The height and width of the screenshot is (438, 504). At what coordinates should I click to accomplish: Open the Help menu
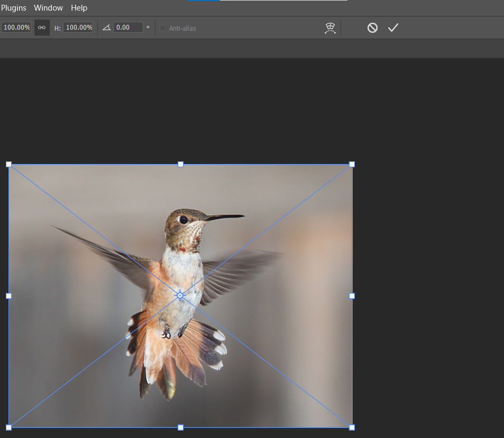click(x=79, y=8)
